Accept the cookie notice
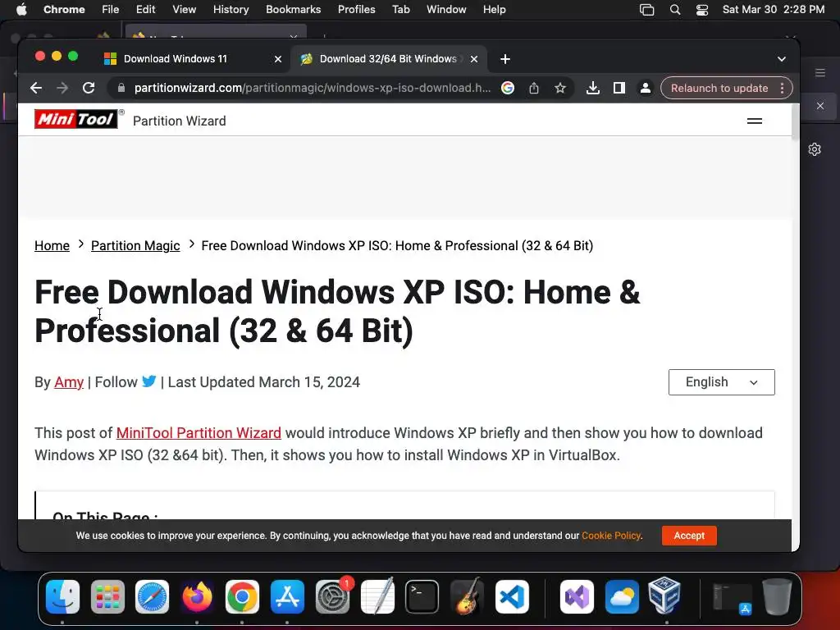 [x=689, y=535]
